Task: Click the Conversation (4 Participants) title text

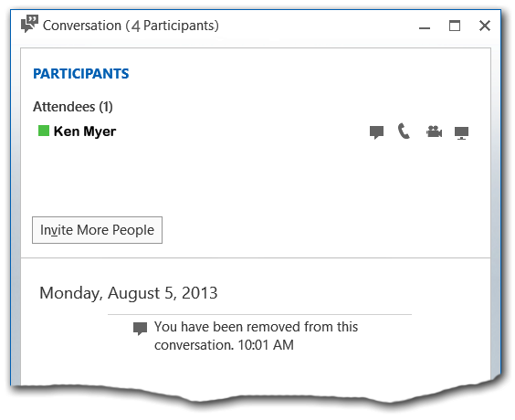Action: click(131, 26)
